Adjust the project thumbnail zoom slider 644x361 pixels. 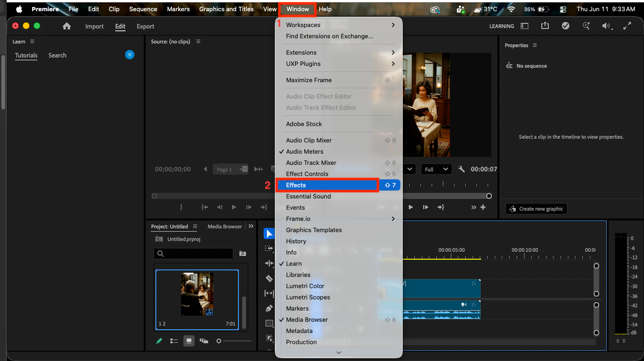pyautogui.click(x=234, y=341)
